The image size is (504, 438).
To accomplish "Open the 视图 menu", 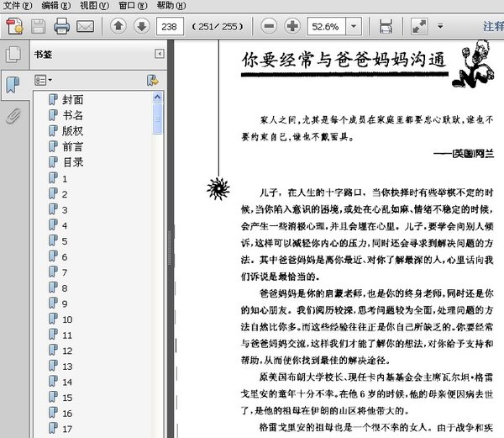I will click(94, 6).
